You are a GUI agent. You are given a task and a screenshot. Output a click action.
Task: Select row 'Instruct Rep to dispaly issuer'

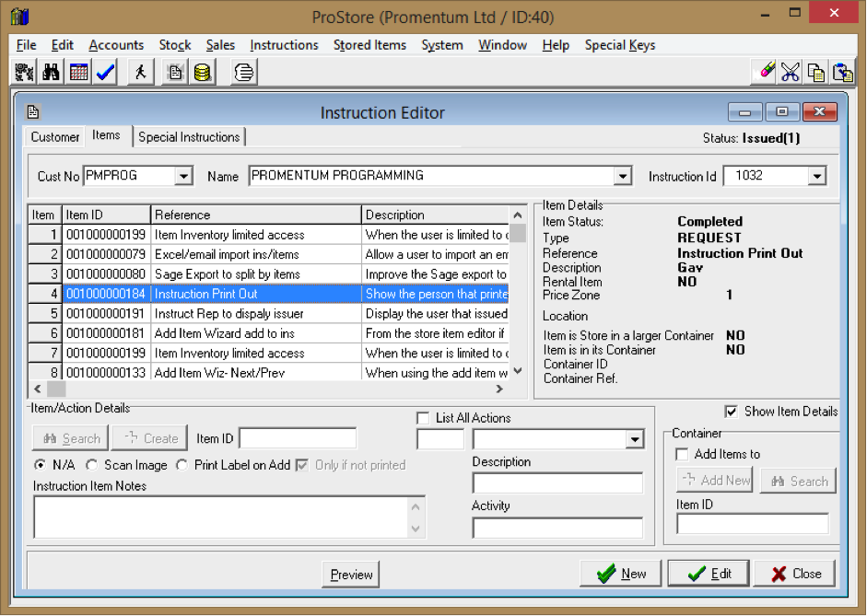click(x=268, y=314)
